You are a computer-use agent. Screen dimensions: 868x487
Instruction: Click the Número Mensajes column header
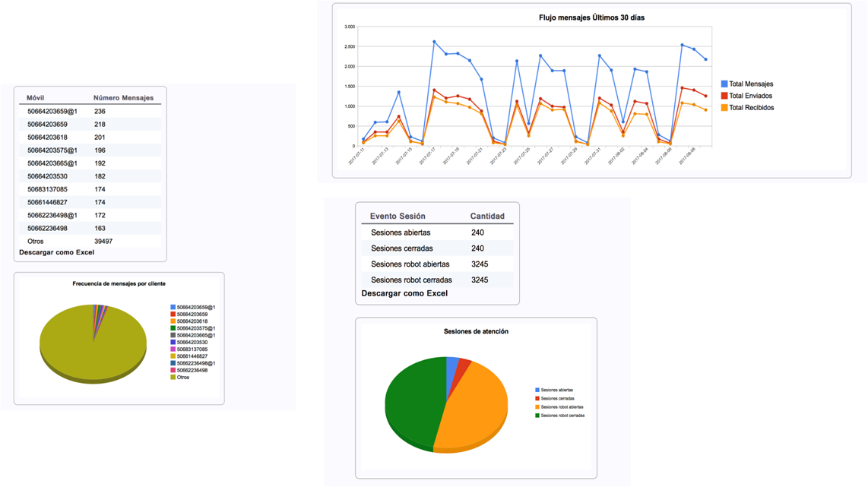coord(123,98)
